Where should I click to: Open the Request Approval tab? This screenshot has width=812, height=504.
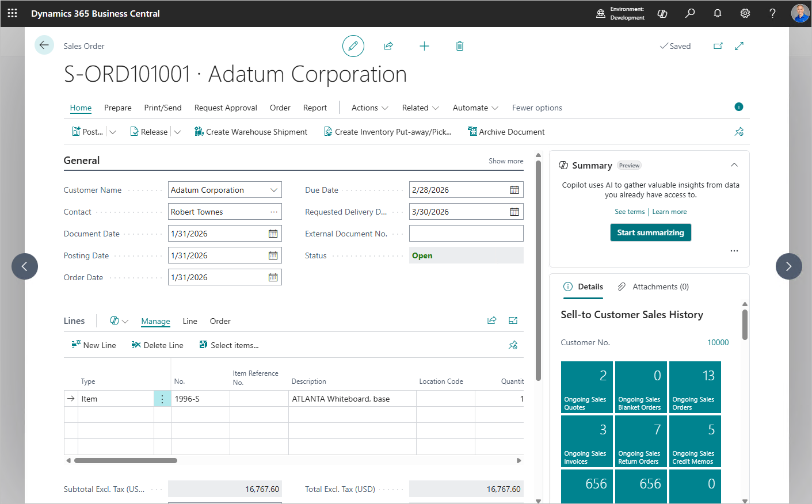point(226,108)
